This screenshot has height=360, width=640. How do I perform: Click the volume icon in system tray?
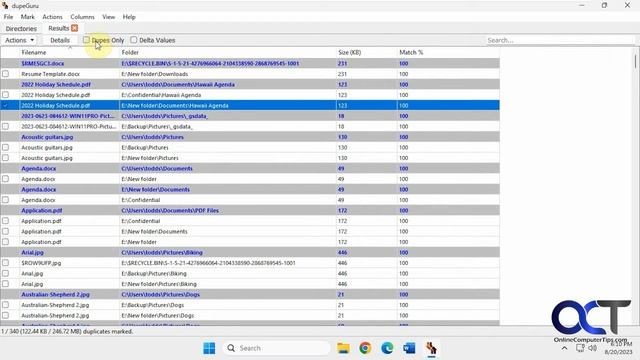pos(592,348)
